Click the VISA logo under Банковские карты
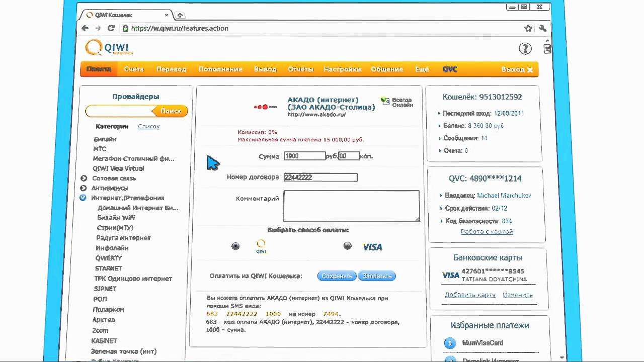 (450, 275)
